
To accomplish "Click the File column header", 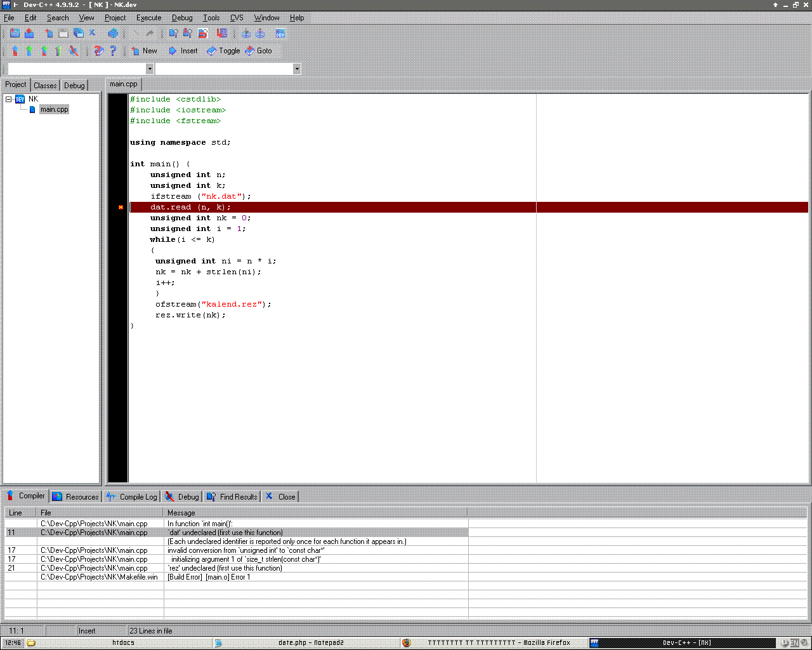I will pos(100,512).
